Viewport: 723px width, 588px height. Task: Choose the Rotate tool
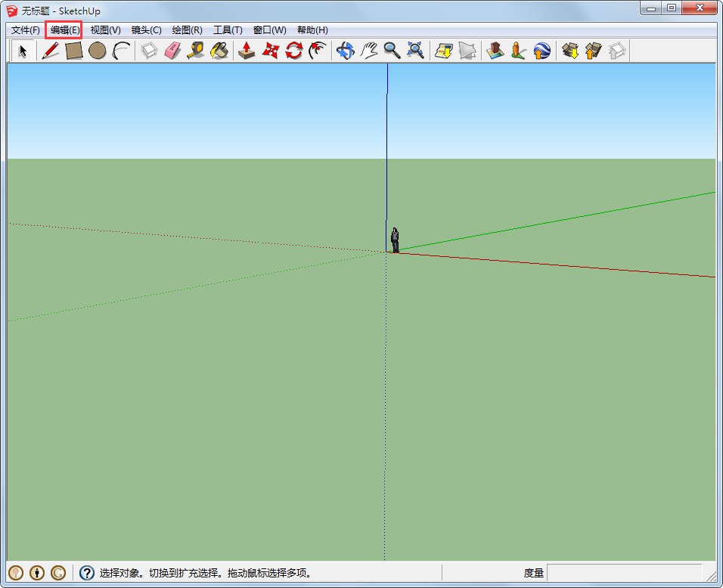point(293,51)
